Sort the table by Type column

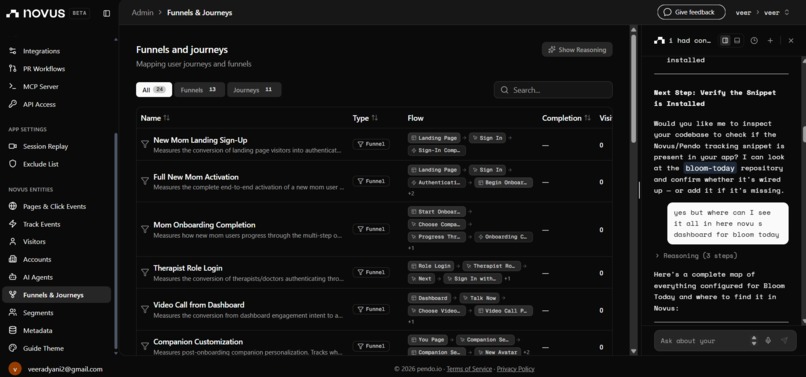365,118
